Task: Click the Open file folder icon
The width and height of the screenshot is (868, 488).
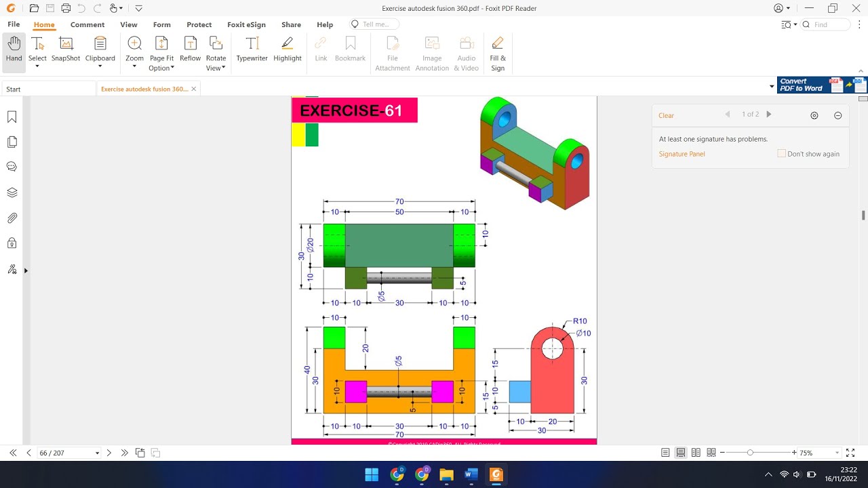Action: tap(34, 8)
